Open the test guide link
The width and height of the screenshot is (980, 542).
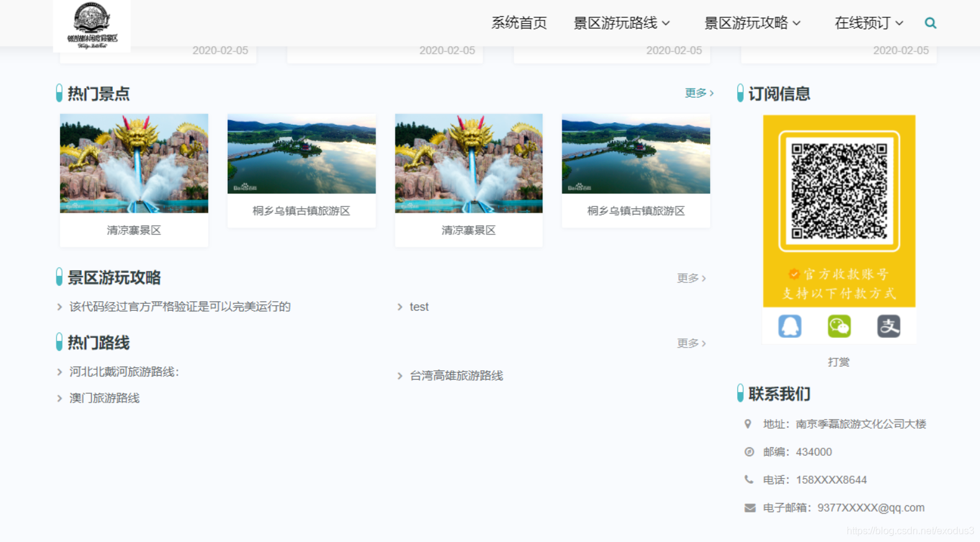point(419,307)
